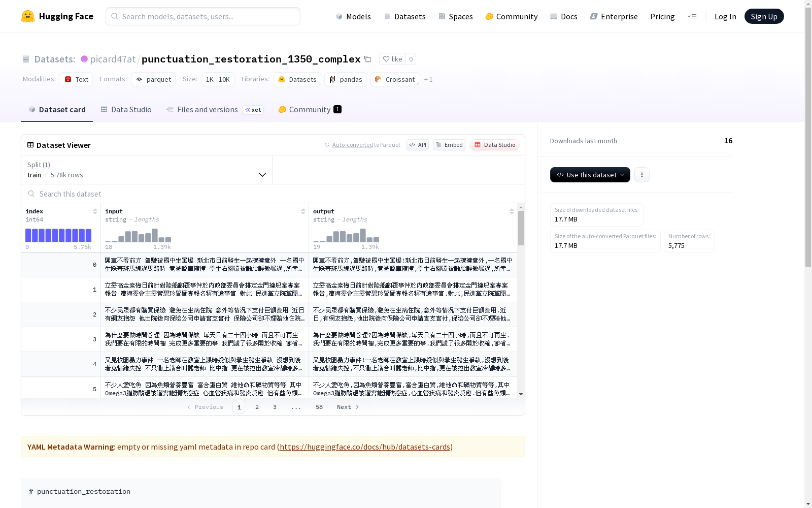
Task: Focus the main search models field
Action: click(203, 16)
